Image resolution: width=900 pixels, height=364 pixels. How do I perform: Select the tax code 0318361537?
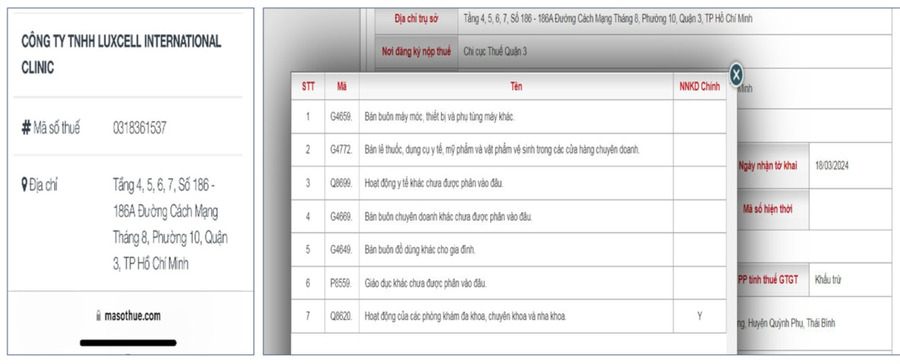coord(139,128)
